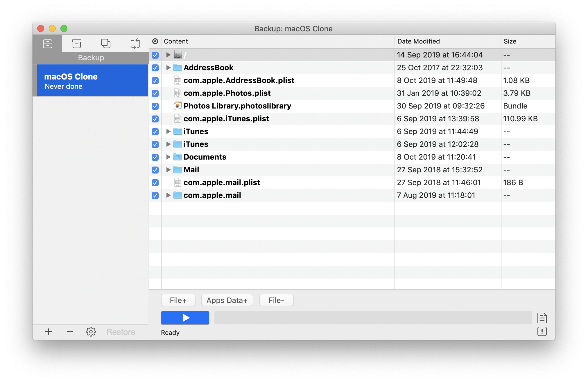
Task: Click the greyed-out Restore button
Action: tap(121, 332)
